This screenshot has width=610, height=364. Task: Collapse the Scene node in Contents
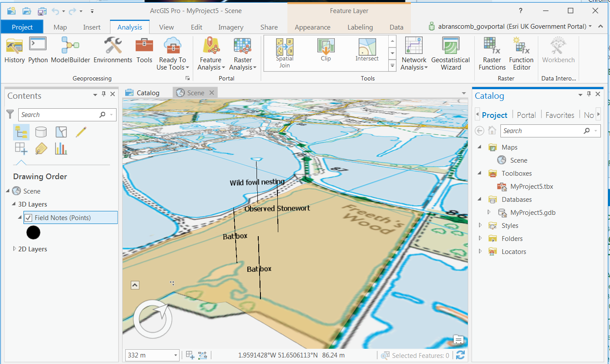pos(8,191)
